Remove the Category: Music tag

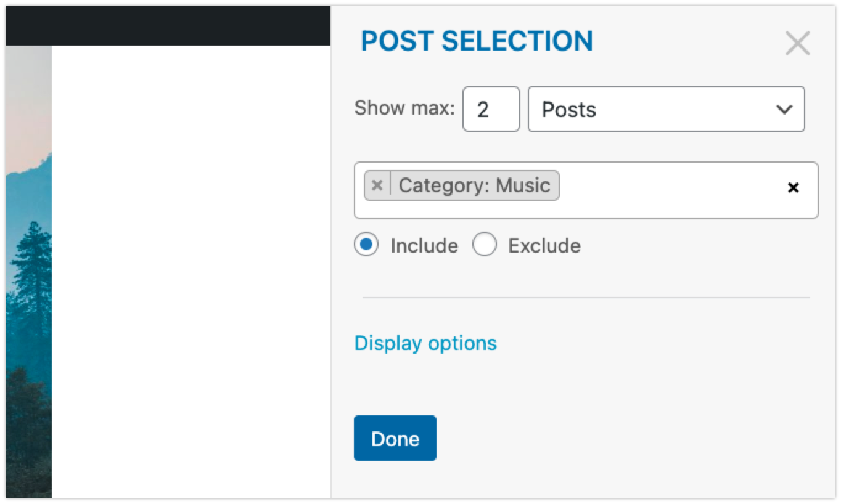tap(377, 185)
